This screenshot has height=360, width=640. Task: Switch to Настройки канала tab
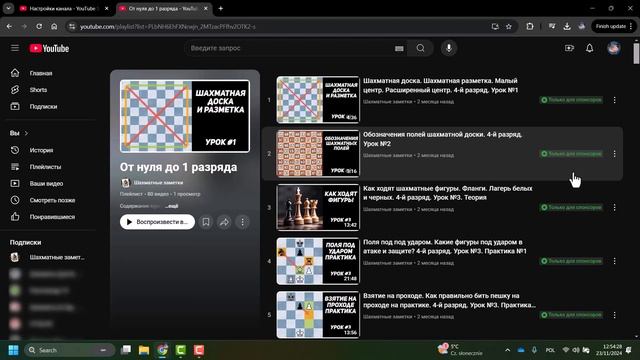(64, 9)
